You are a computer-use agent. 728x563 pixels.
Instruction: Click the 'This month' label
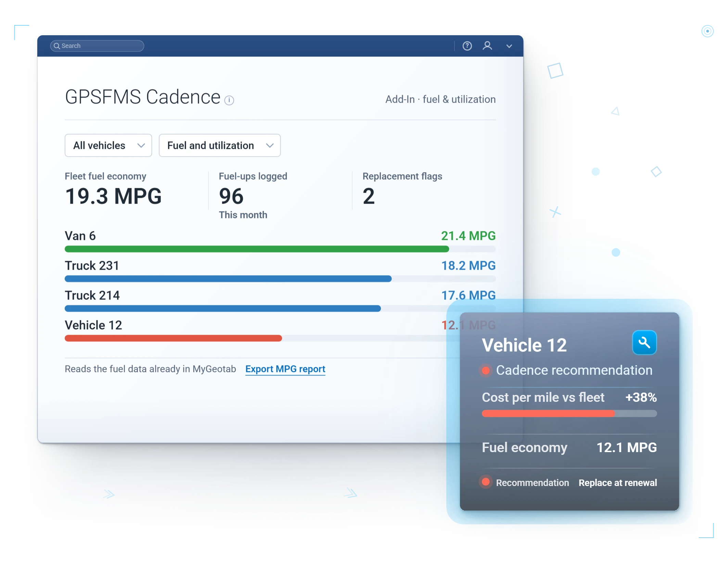coord(243,215)
